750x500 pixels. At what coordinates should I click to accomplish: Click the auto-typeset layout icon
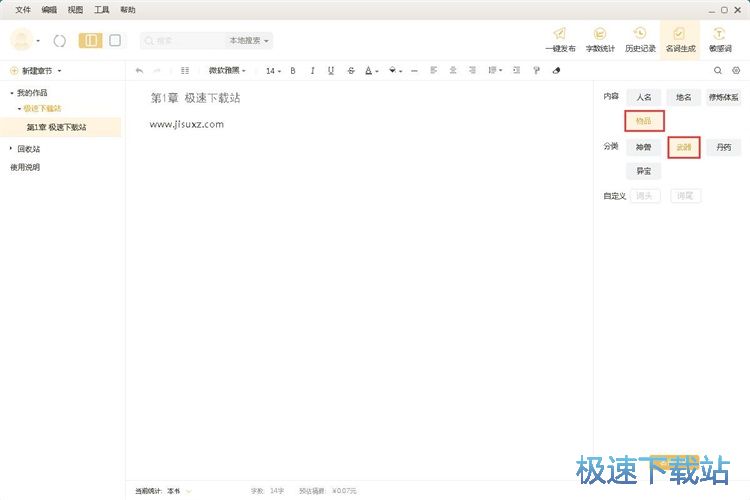pos(185,71)
